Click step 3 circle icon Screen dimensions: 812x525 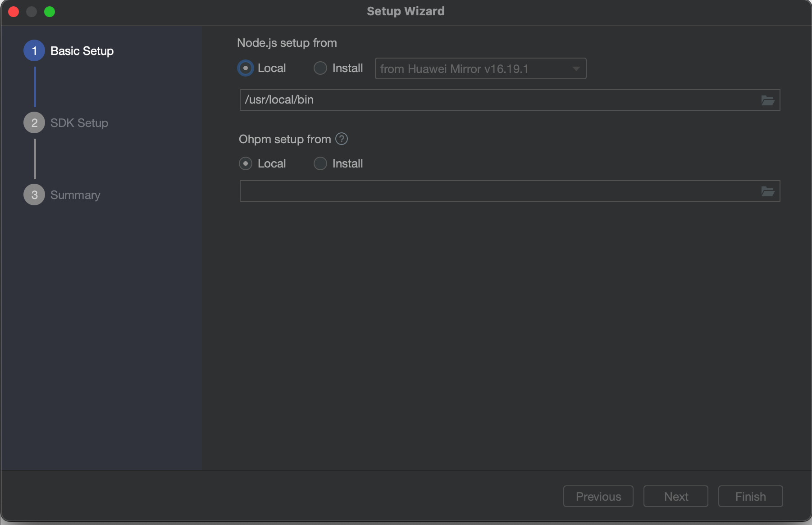[34, 195]
